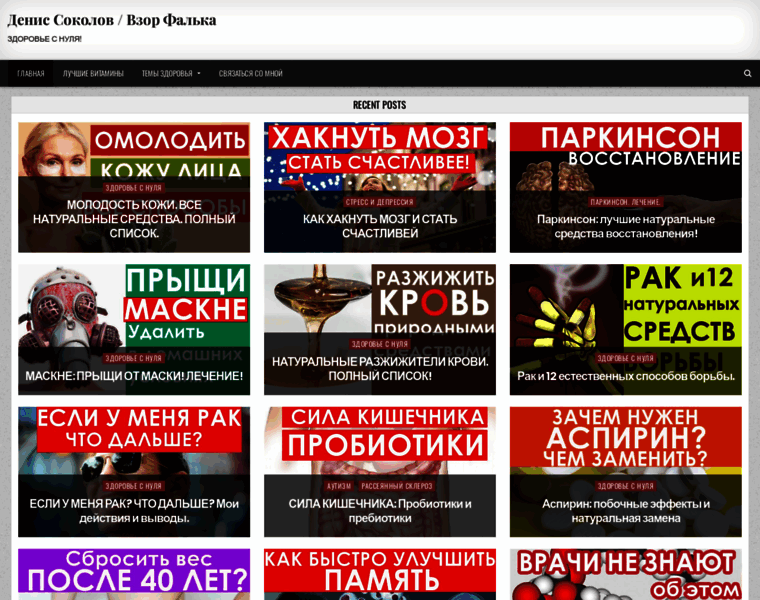Click РАССЕЯННЫЙ СКЛЕРОЗ category tag
Screen dimensions: 760x600
pyautogui.click(x=397, y=486)
